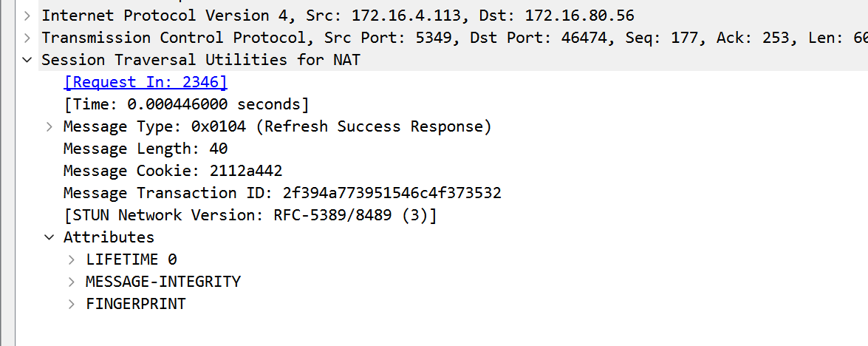This screenshot has height=346, width=868.
Task: Open the Request In: 2346 link
Action: (x=146, y=82)
